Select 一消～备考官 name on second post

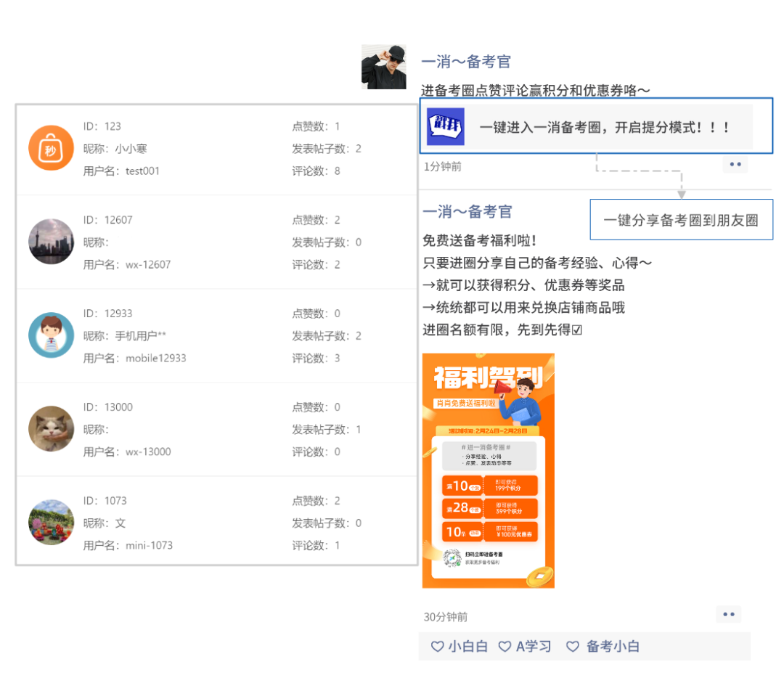click(467, 211)
